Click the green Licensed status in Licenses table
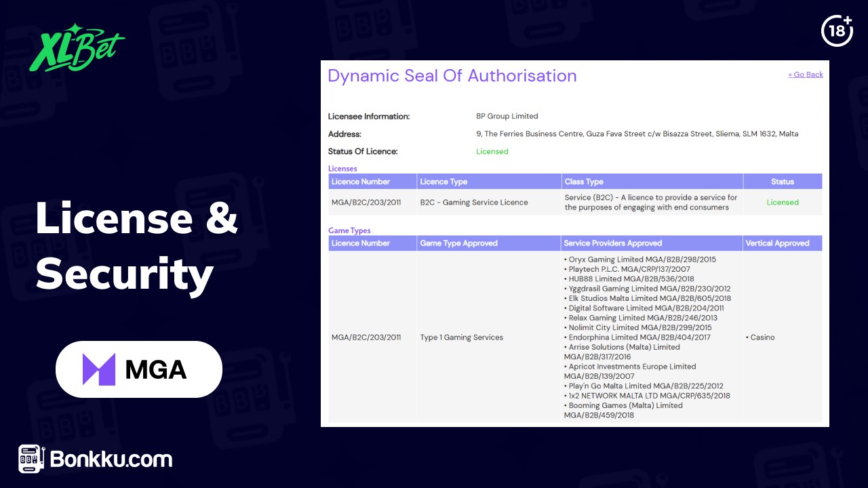868x488 pixels. (x=783, y=202)
